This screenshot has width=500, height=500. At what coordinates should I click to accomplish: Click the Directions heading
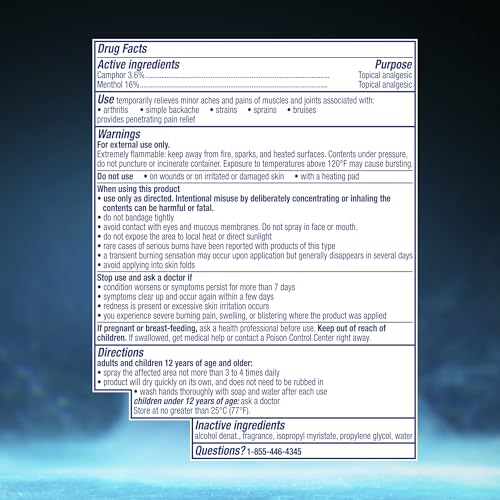[120, 352]
